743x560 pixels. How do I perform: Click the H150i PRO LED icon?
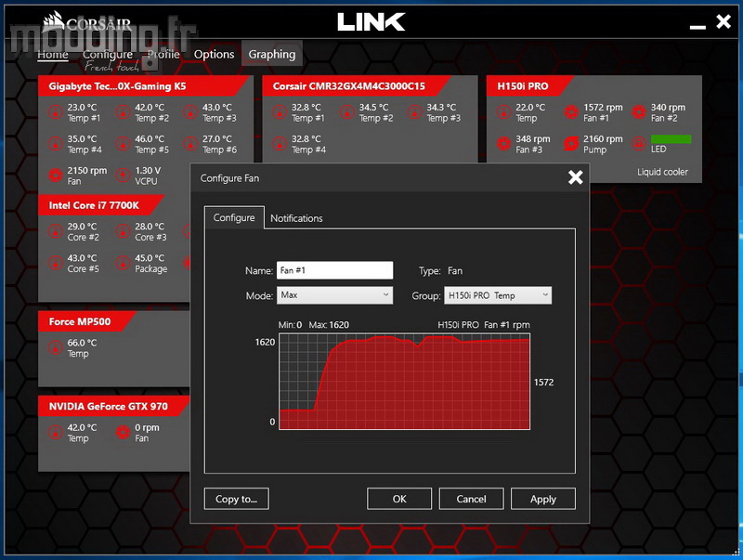click(x=639, y=144)
